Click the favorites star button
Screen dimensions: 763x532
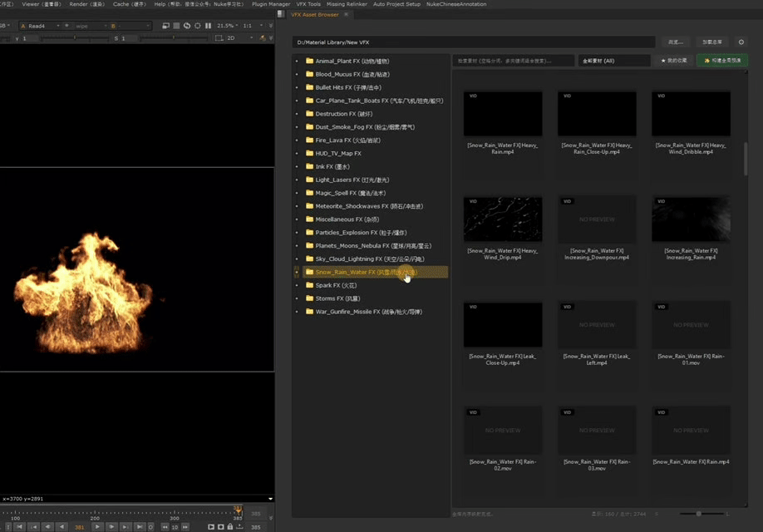pyautogui.click(x=674, y=61)
